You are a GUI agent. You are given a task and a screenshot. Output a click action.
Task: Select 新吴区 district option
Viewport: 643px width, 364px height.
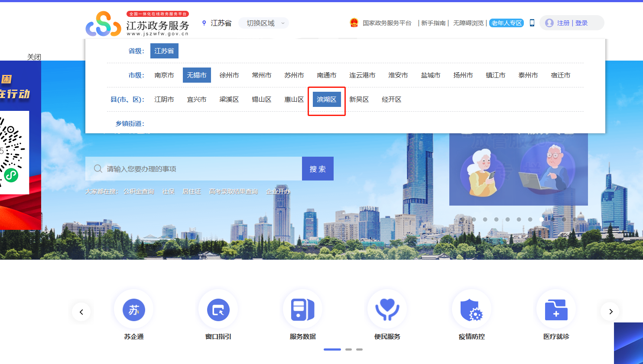point(359,100)
